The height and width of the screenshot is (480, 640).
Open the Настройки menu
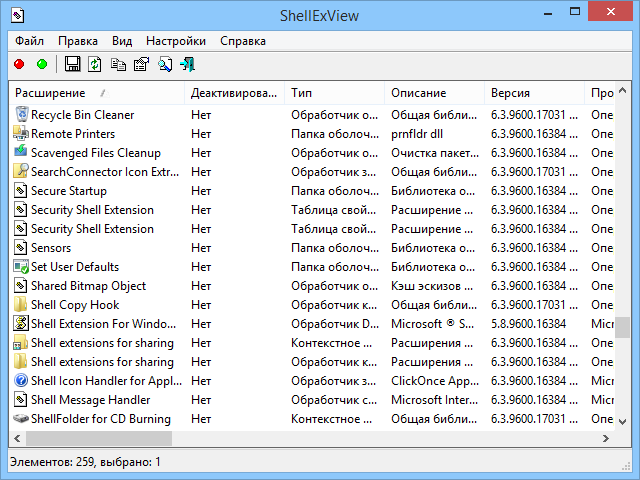176,41
